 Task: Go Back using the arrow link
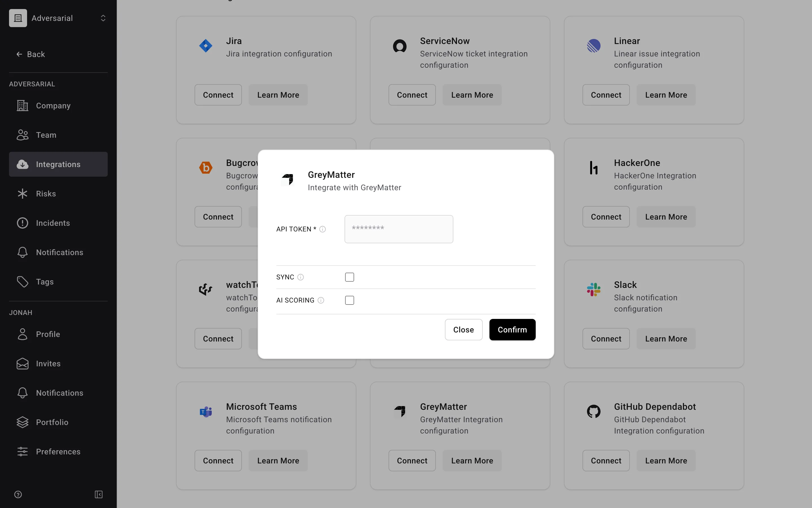point(30,54)
